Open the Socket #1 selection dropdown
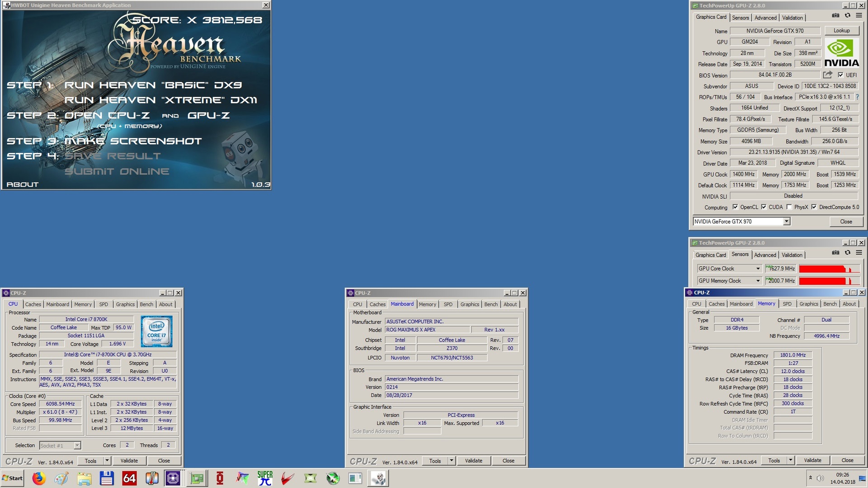The image size is (868, 488). click(77, 446)
